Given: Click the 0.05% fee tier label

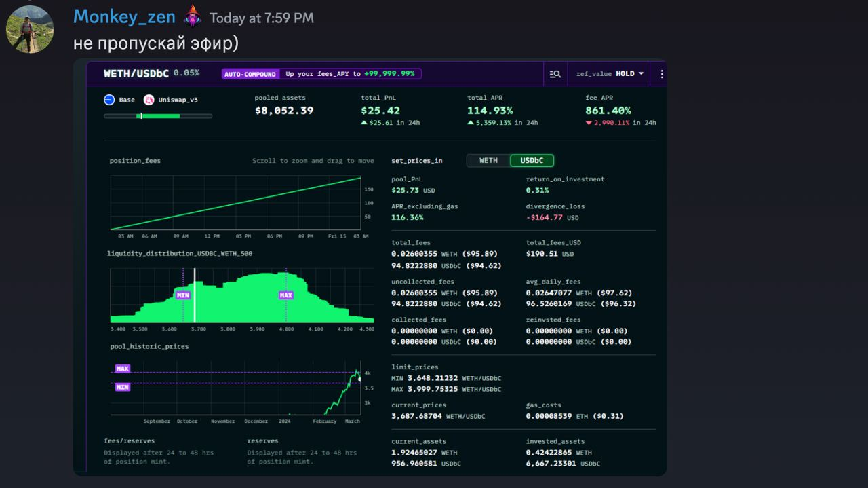Looking at the screenshot, I should [186, 73].
